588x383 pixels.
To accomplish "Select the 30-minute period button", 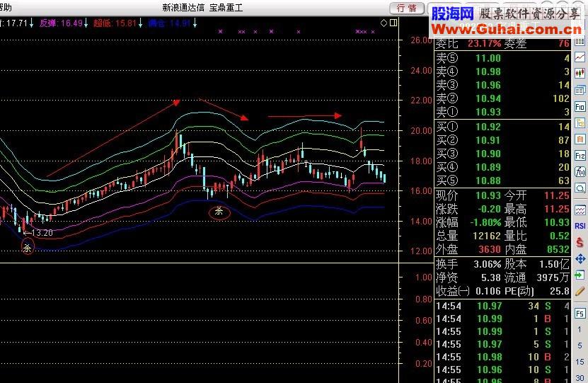I will [x=580, y=378].
